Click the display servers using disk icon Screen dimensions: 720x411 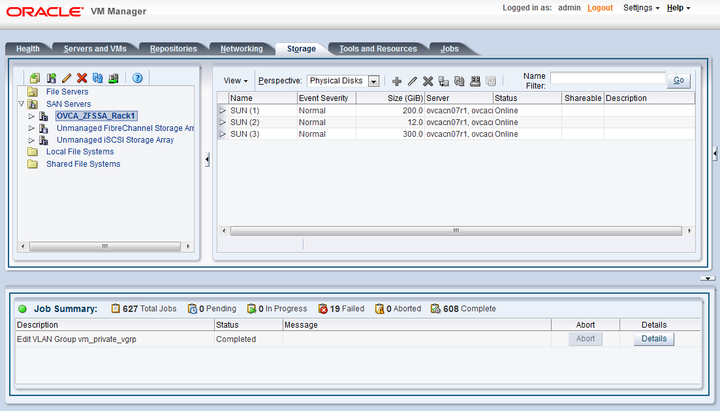click(x=475, y=81)
